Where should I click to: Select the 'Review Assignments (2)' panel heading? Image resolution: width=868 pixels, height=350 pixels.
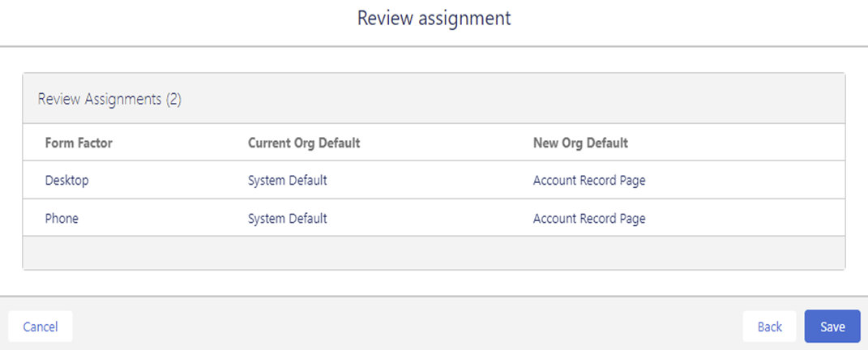pyautogui.click(x=109, y=100)
